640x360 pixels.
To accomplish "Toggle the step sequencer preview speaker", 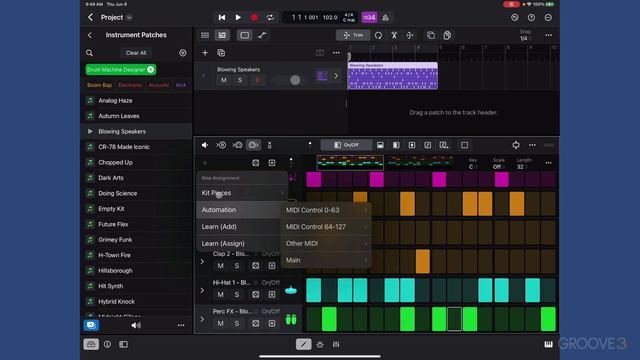I will click(x=205, y=145).
